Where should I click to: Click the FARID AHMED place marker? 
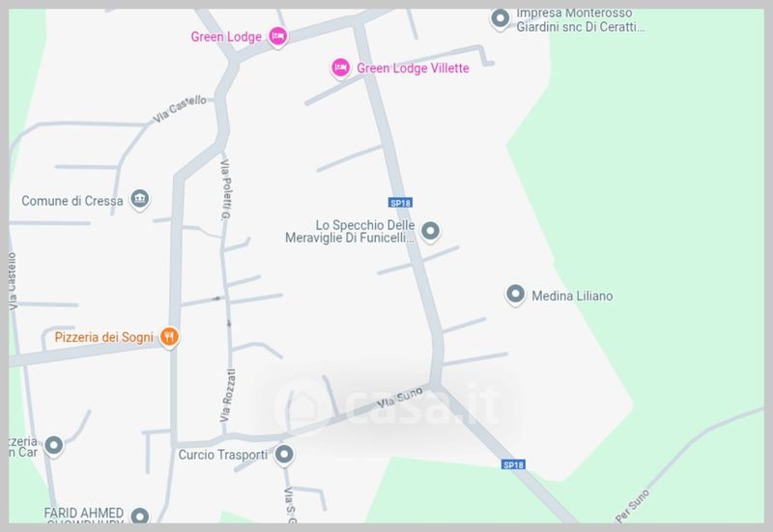tap(140, 516)
